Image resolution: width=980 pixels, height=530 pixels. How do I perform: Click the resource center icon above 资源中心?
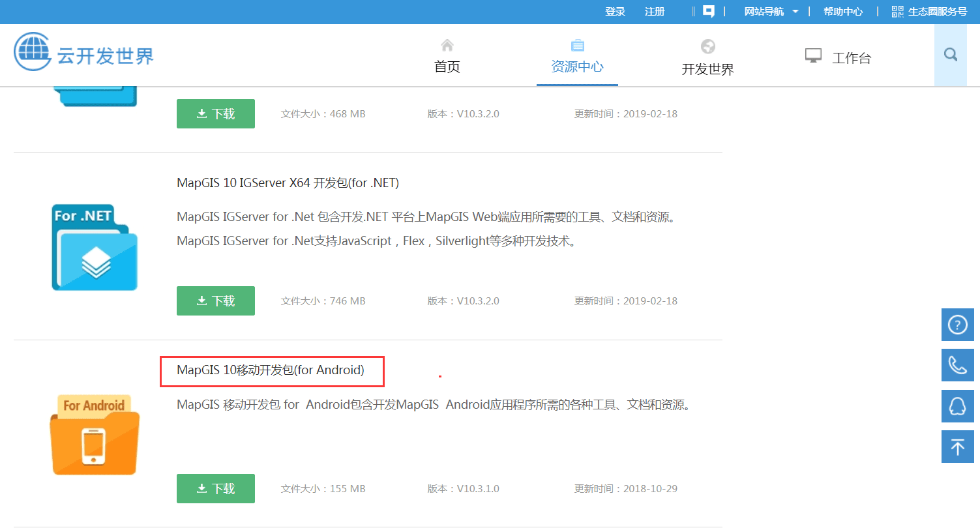point(578,45)
